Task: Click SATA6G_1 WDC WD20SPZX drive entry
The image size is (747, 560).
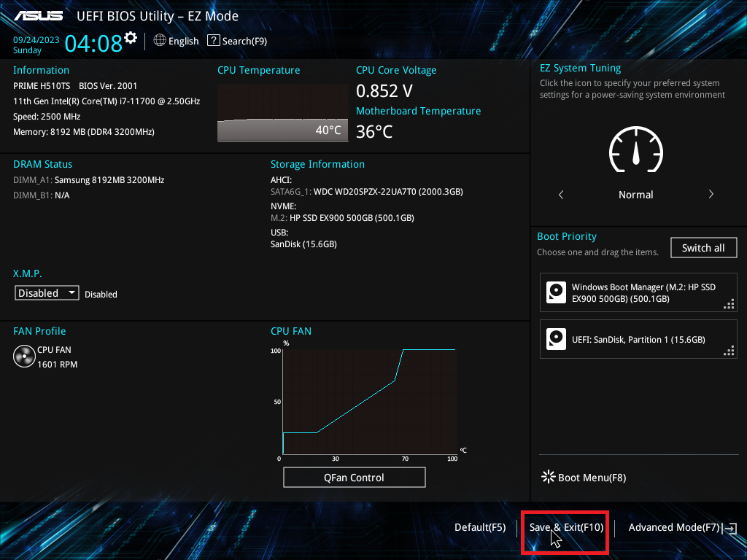Action: (367, 192)
